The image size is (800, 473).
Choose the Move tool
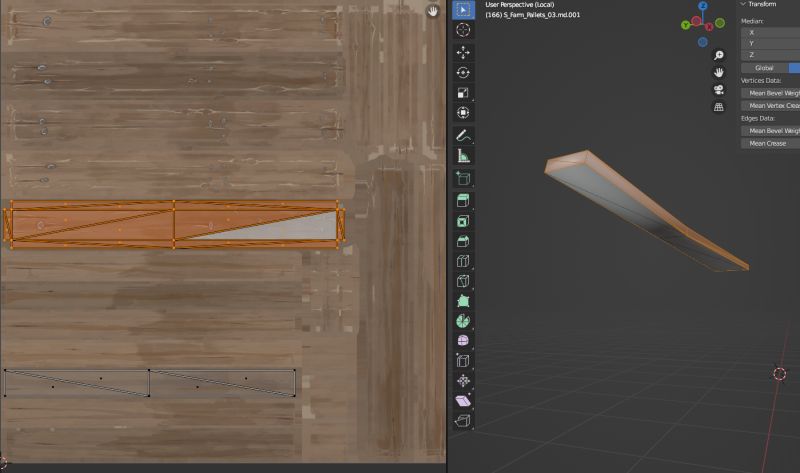click(463, 53)
